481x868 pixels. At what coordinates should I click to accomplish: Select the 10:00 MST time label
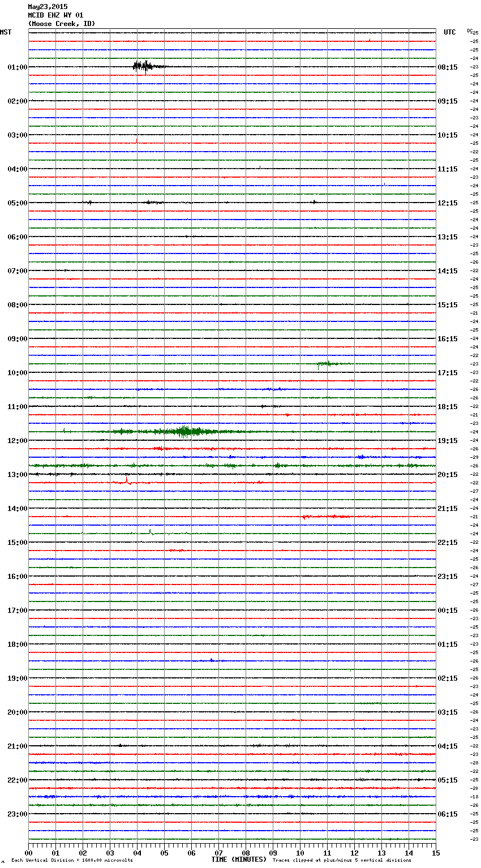(x=18, y=373)
